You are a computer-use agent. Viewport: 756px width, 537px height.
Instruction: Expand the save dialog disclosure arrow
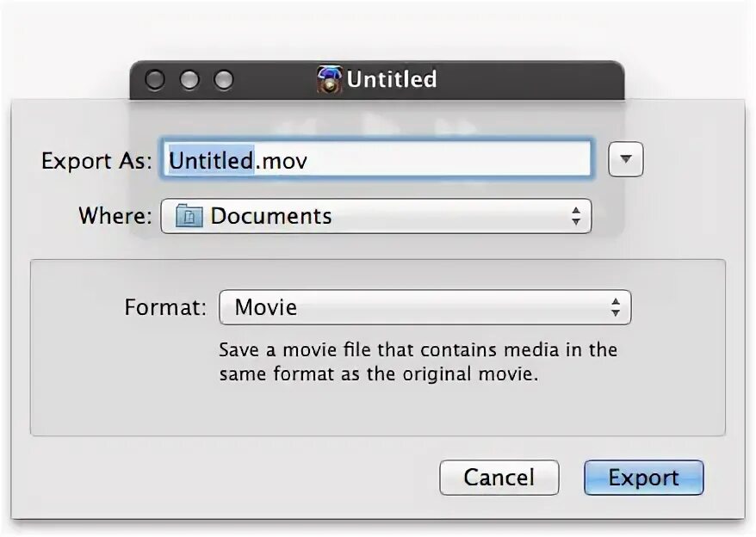tap(626, 159)
